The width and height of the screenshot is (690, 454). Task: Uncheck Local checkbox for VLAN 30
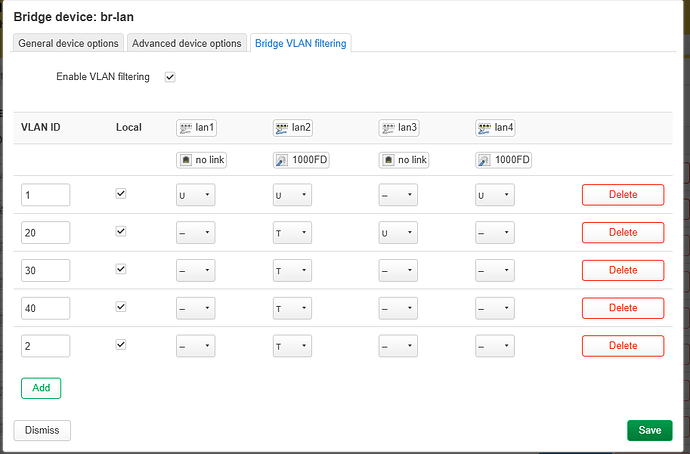pos(121,269)
